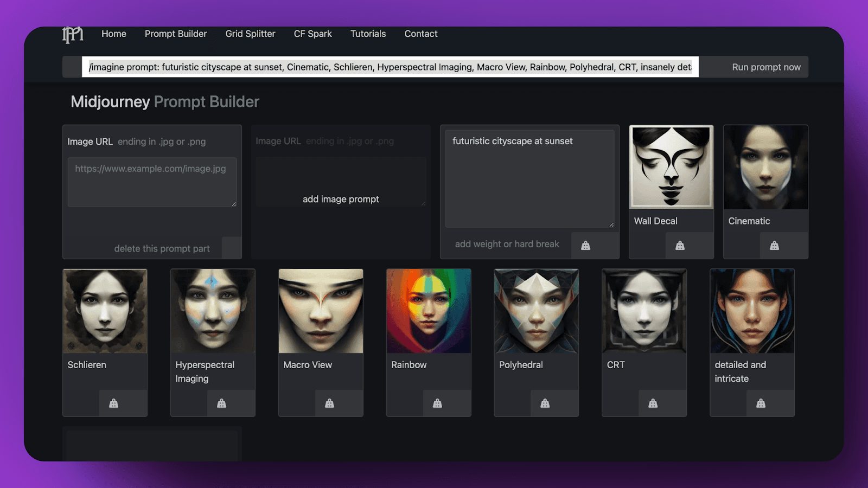Click weight icon under detailed and intricate
The width and height of the screenshot is (868, 488).
tap(761, 403)
